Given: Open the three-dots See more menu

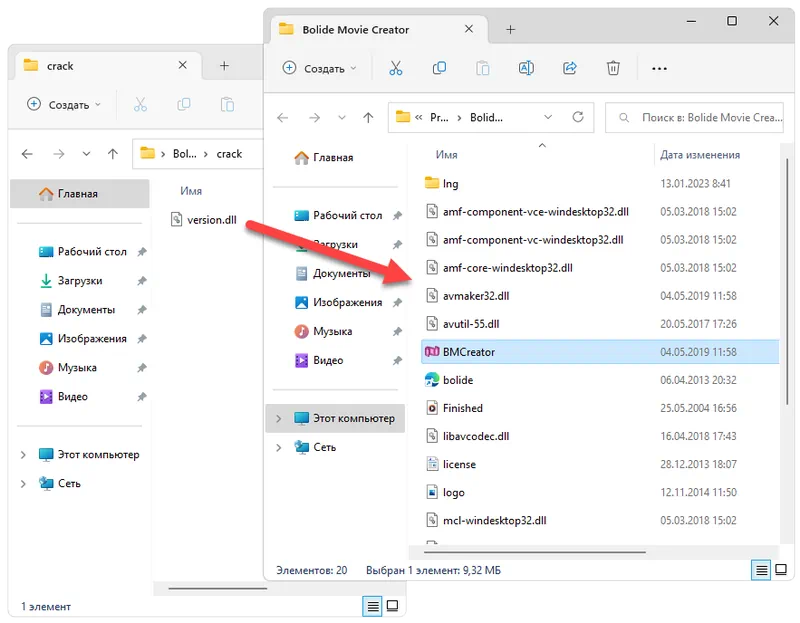Looking at the screenshot, I should pyautogui.click(x=659, y=68).
